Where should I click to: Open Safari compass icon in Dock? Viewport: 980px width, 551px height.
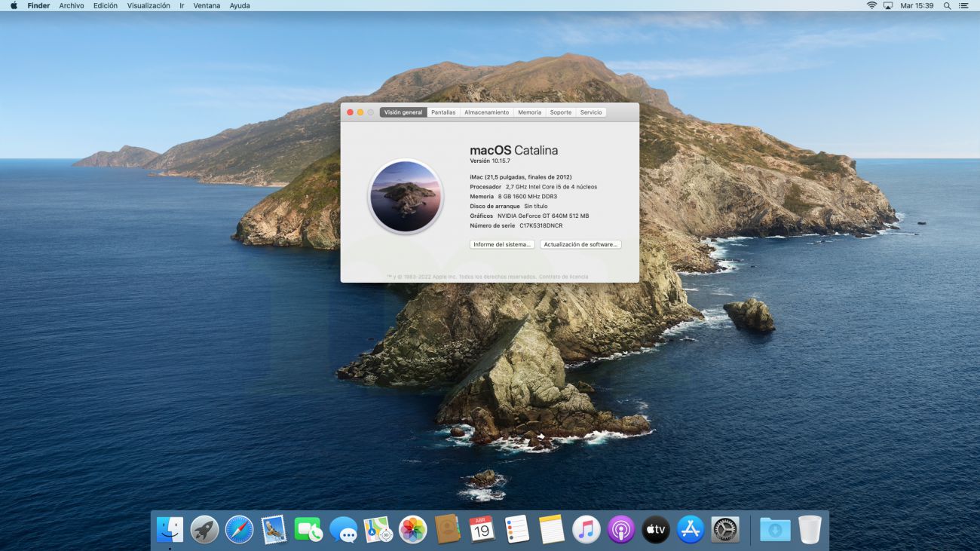[239, 530]
